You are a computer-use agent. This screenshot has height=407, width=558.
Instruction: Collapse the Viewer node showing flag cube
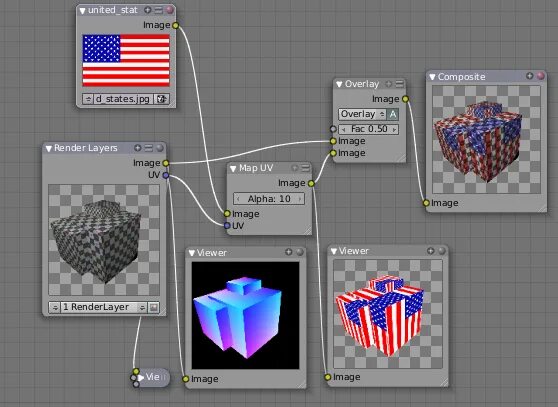click(333, 252)
